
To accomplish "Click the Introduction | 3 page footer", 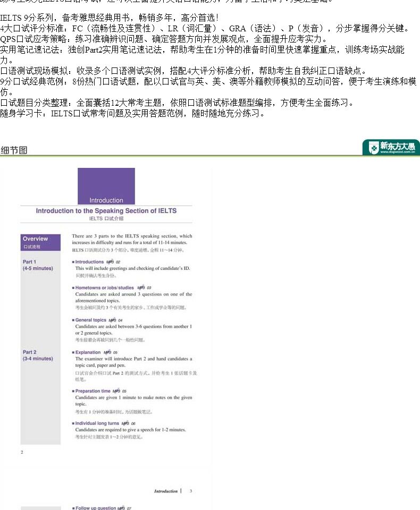I will coord(173,491).
